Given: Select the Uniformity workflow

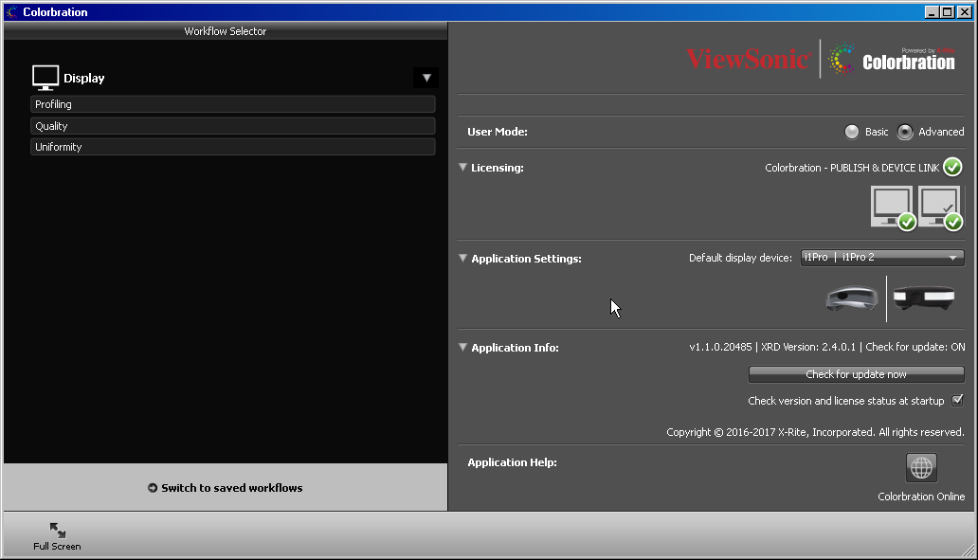Looking at the screenshot, I should click(x=232, y=147).
